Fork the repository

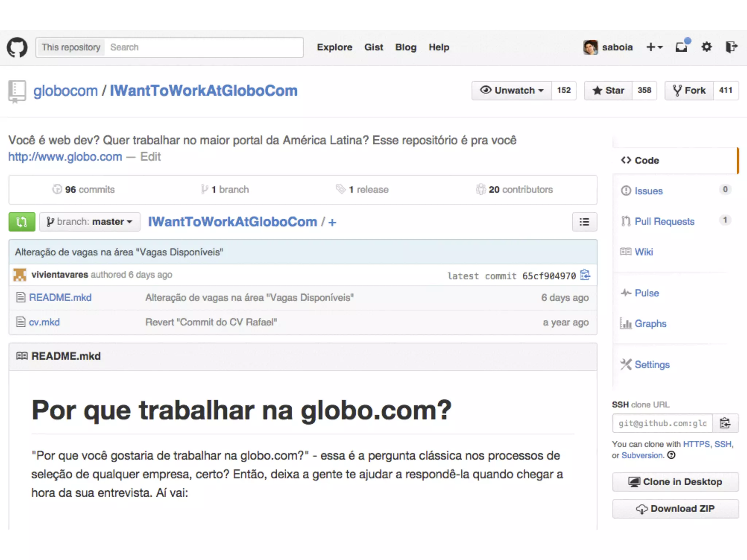pos(689,90)
